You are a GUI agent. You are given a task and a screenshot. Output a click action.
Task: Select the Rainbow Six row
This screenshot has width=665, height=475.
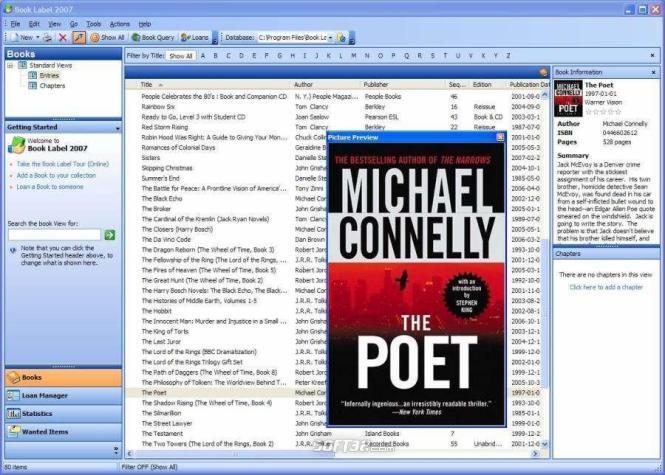click(x=333, y=107)
